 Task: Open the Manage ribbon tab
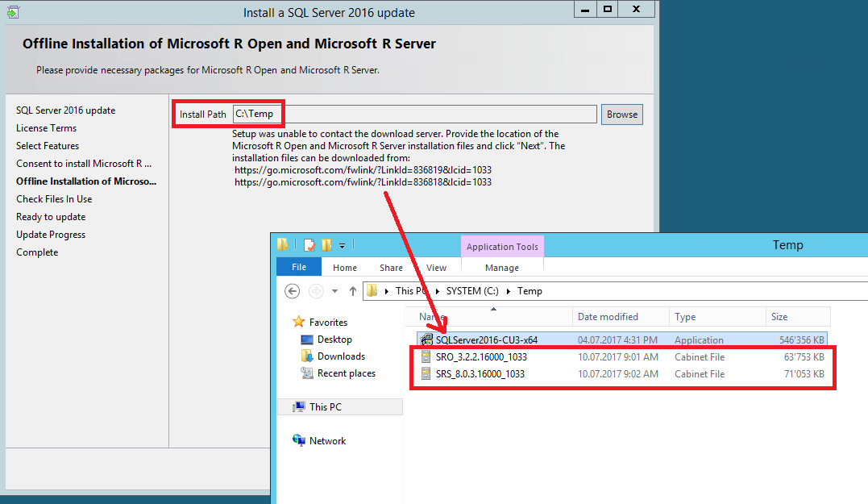click(502, 268)
